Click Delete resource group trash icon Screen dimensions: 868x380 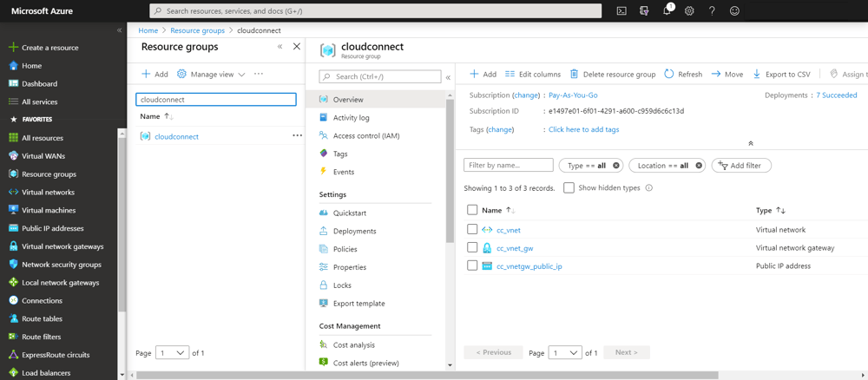tap(575, 75)
